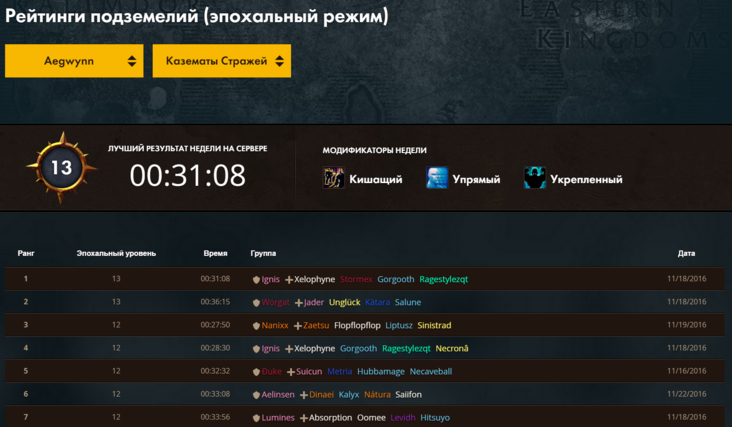732x427 pixels.
Task: Sort by the Дата column header
Action: coord(686,254)
